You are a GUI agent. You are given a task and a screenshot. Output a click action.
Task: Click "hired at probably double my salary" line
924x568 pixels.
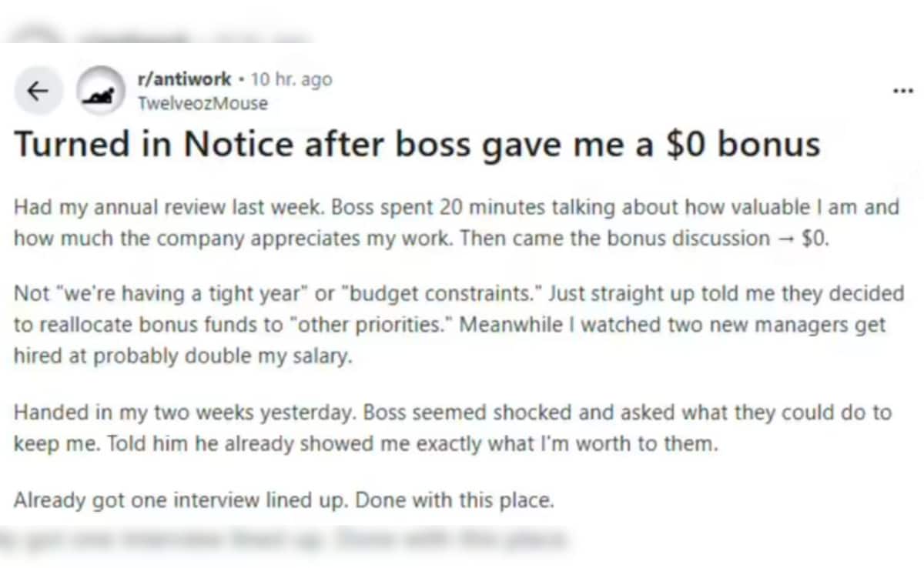coord(182,356)
